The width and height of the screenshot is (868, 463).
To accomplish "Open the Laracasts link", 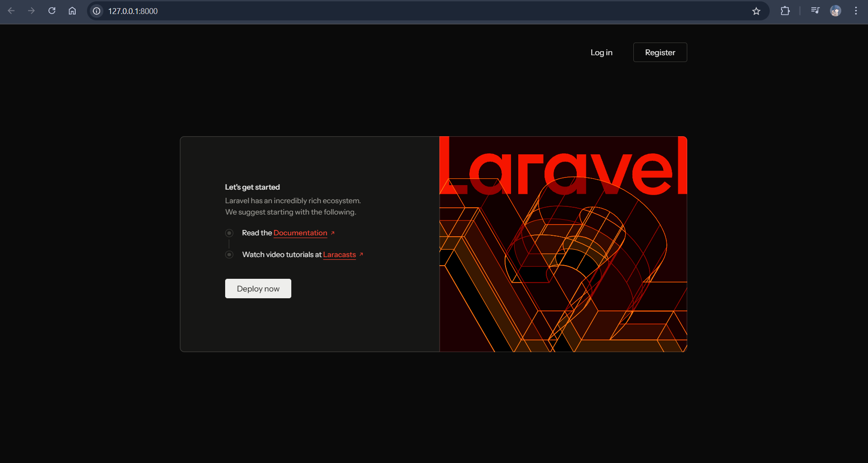I will coord(339,254).
